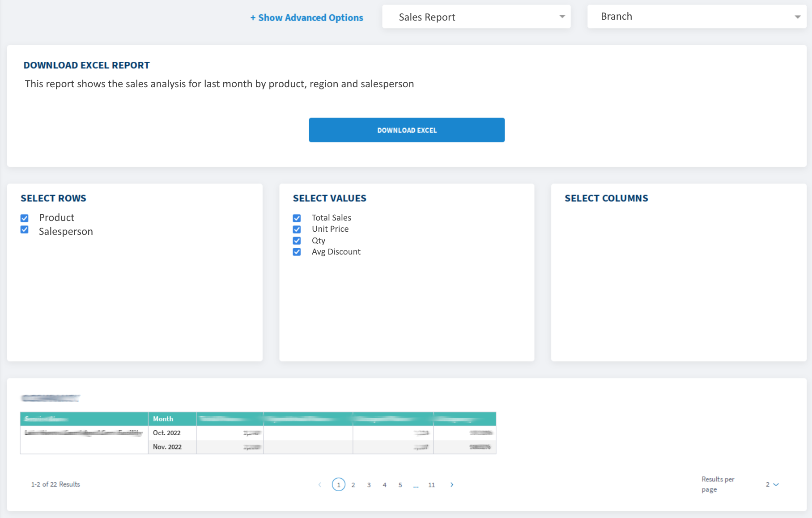Show Advanced Options link
The image size is (812, 518).
(306, 18)
